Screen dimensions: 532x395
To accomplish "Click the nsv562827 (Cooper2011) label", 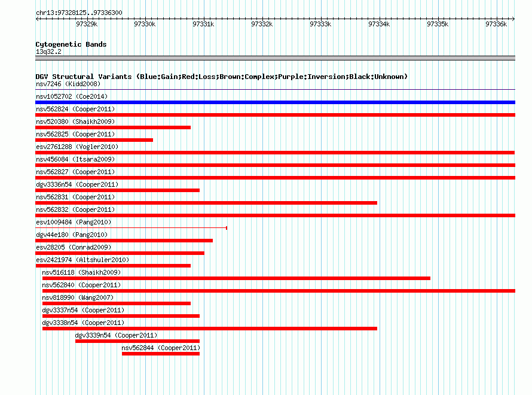I will click(x=75, y=172).
